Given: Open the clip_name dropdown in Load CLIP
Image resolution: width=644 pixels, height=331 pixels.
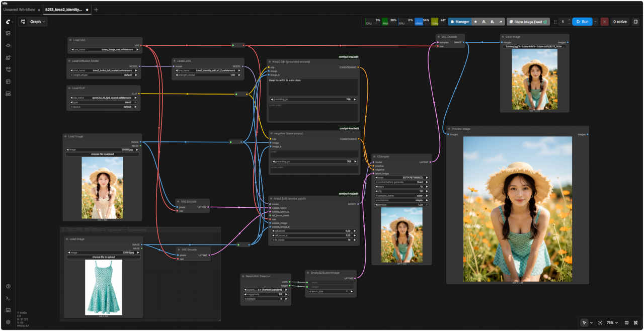Looking at the screenshot, I should 105,98.
